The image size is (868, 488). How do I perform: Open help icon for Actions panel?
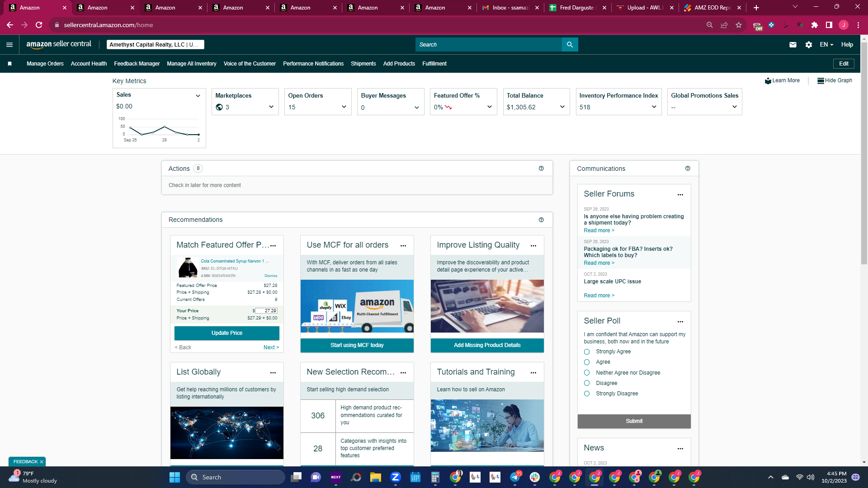point(541,168)
